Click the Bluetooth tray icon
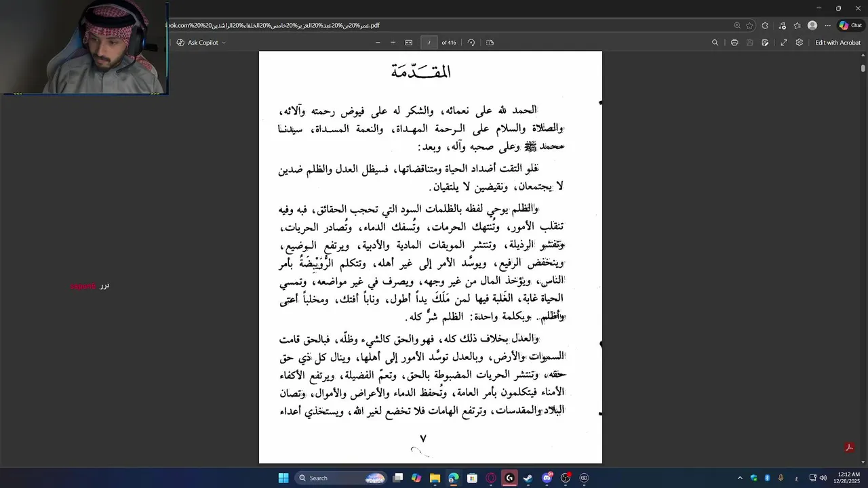Screen dimensions: 868x488 click(767, 478)
